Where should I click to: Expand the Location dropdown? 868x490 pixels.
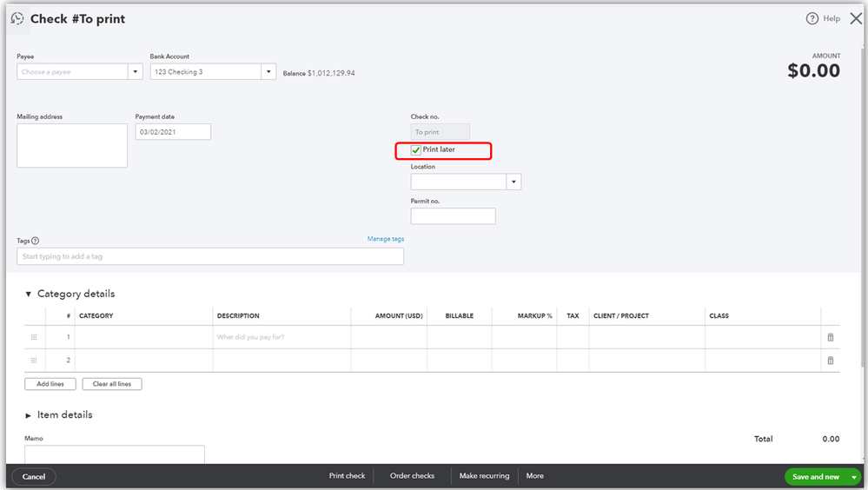click(514, 182)
